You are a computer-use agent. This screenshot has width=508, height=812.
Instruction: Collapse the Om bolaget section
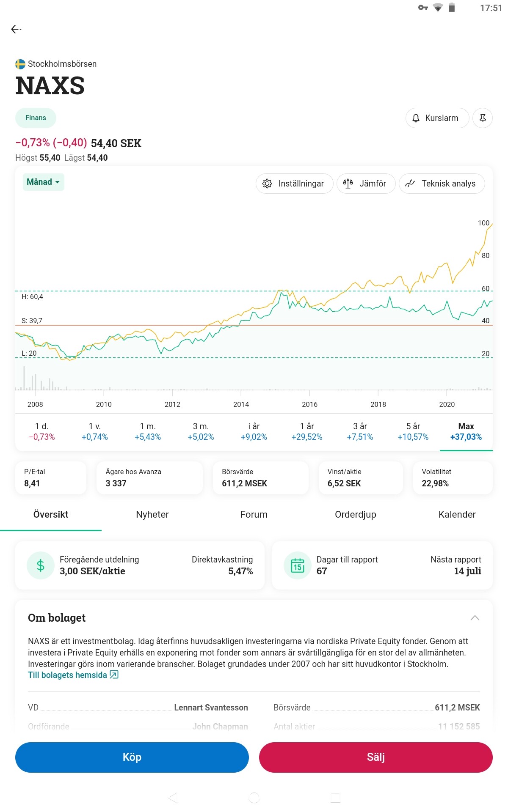[x=475, y=618]
